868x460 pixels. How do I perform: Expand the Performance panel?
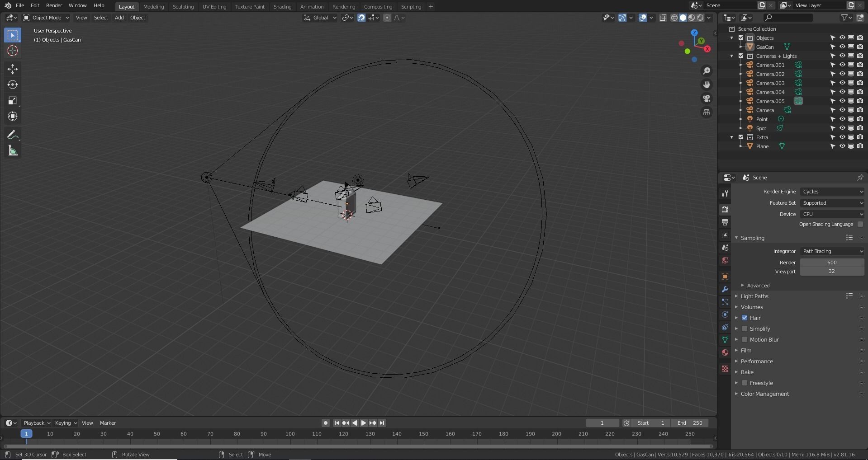coord(756,361)
